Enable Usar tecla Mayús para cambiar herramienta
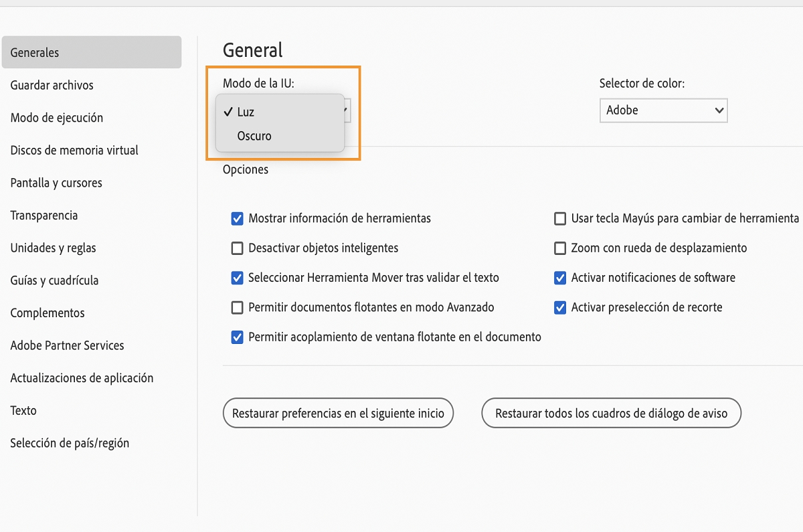The height and width of the screenshot is (532, 803). pyautogui.click(x=560, y=219)
